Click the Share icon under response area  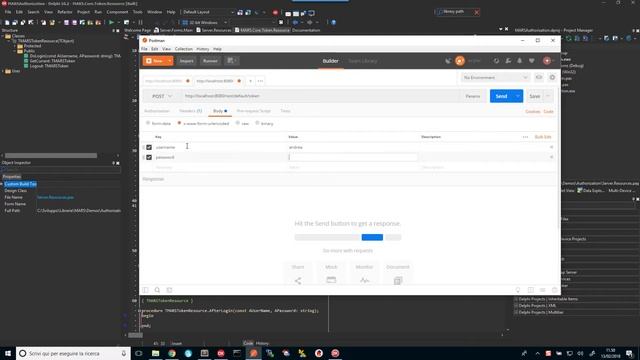pos(298,281)
